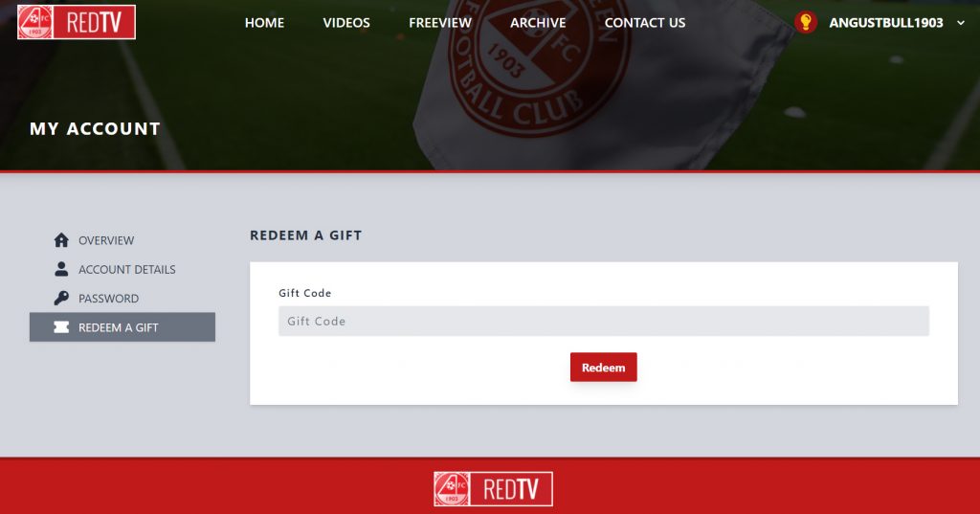
Task: Click the Redeem button
Action: tap(603, 367)
